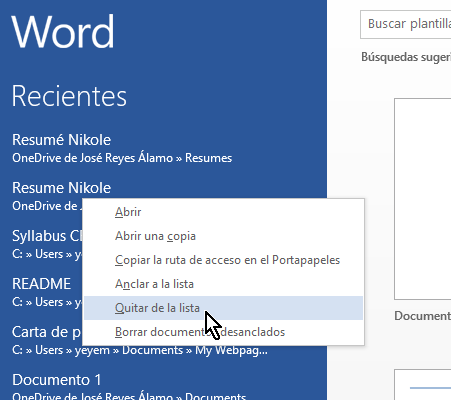Click the Búsquedas sugeridas label
Viewport: 451px width, 400px height.
coord(406,57)
